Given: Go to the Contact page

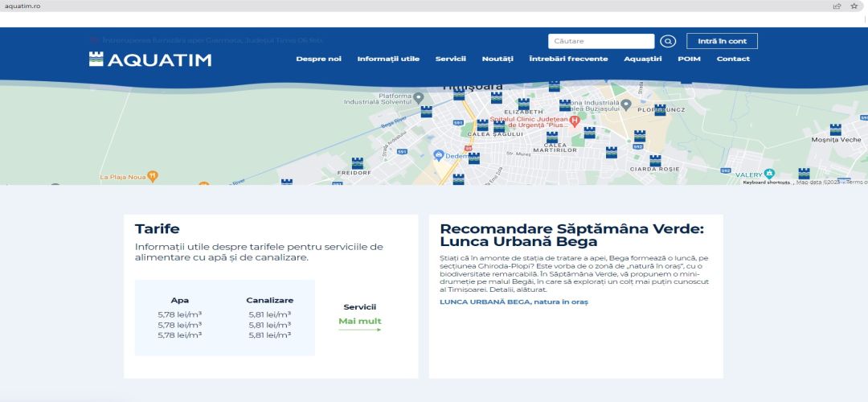Looking at the screenshot, I should tap(733, 59).
